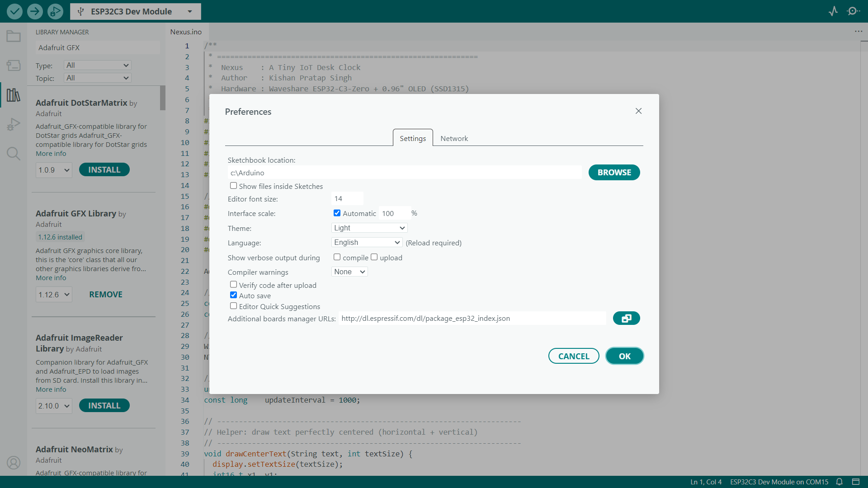This screenshot has height=488, width=868.
Task: Open the Debug sidebar icon
Action: click(14, 124)
